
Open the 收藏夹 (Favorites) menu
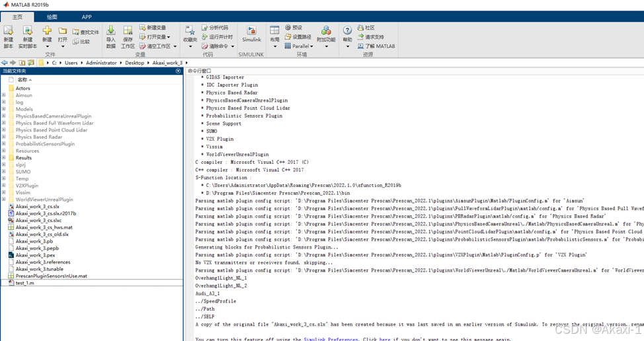(190, 37)
